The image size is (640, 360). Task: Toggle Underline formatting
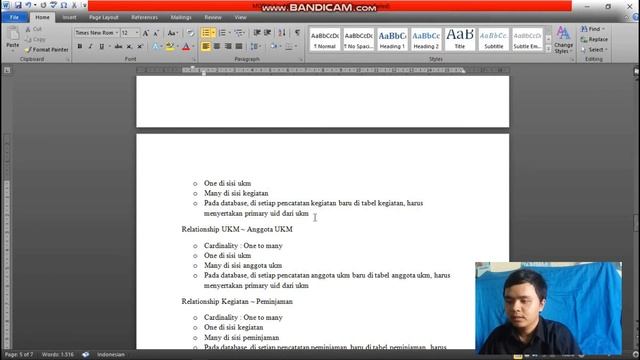click(x=102, y=46)
